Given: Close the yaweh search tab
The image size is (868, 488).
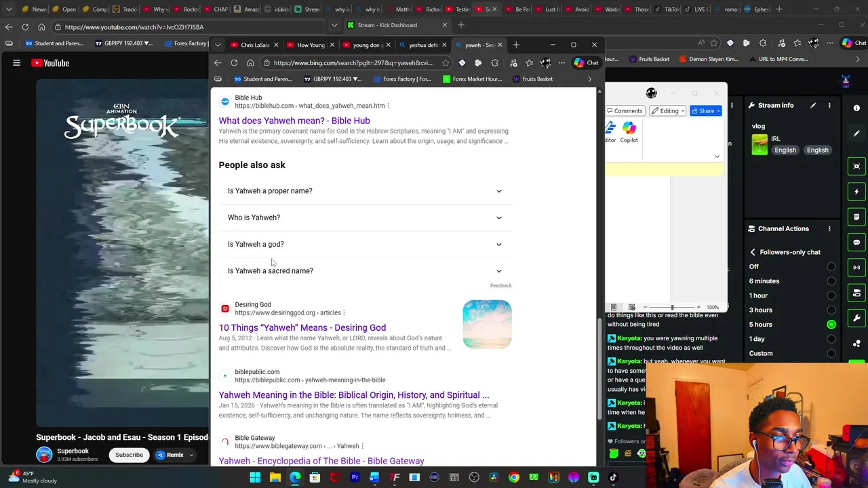Looking at the screenshot, I should 500,45.
